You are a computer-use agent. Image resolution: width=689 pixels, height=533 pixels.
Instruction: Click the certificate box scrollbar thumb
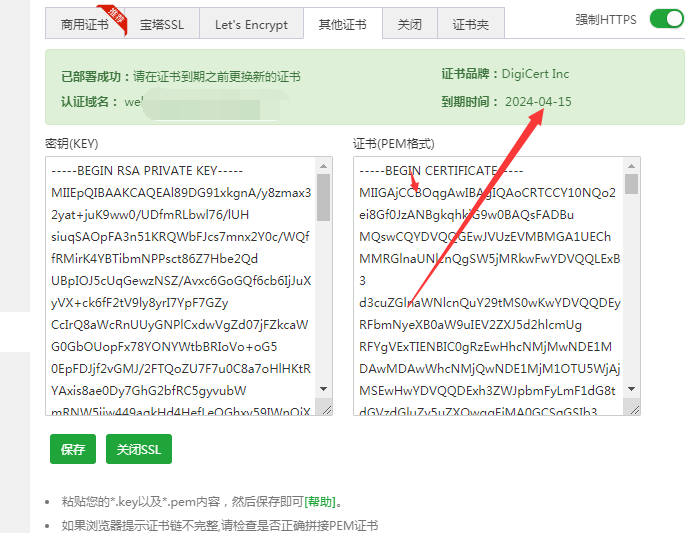tap(632, 184)
